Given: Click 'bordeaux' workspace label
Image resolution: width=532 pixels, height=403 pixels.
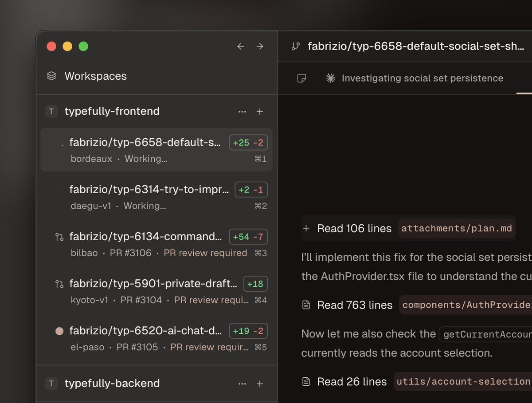Looking at the screenshot, I should click(92, 159).
